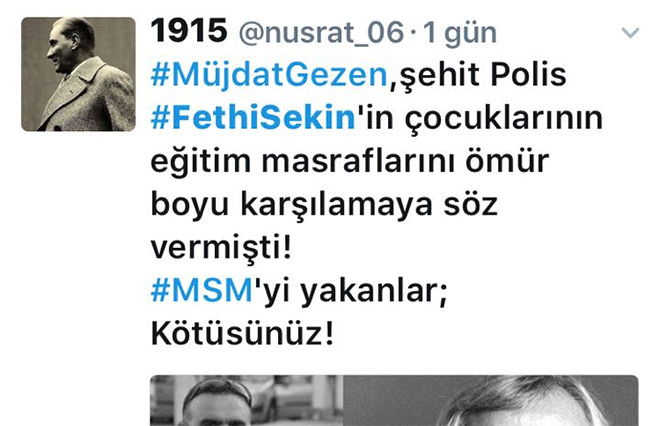Open the #MüjdatGezen hashtag
The width and height of the screenshot is (660, 426).
click(x=269, y=75)
